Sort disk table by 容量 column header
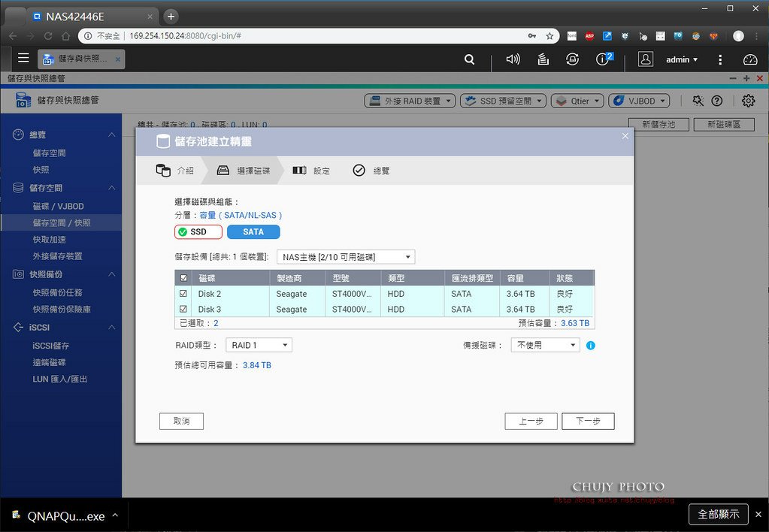 tap(524, 278)
